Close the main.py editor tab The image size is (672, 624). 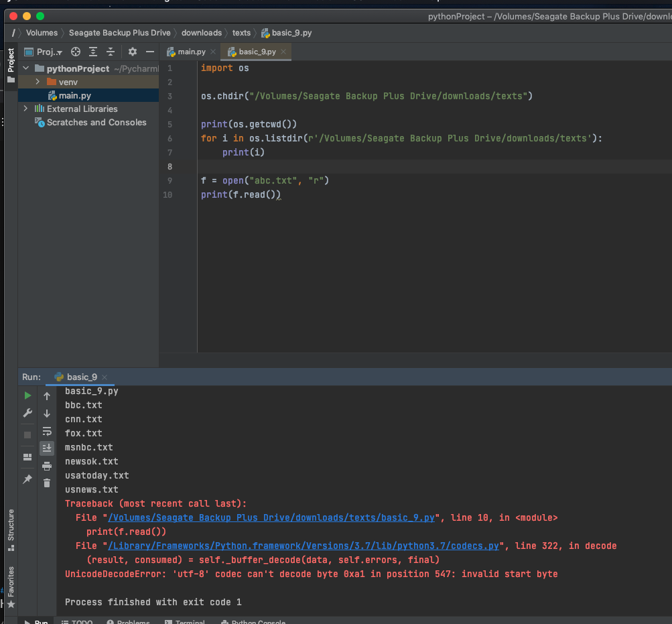pyautogui.click(x=213, y=52)
